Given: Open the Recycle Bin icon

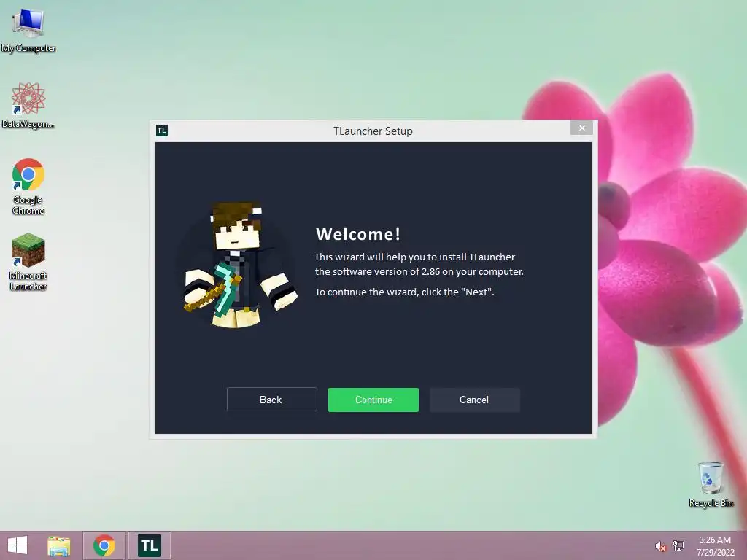Looking at the screenshot, I should [711, 484].
